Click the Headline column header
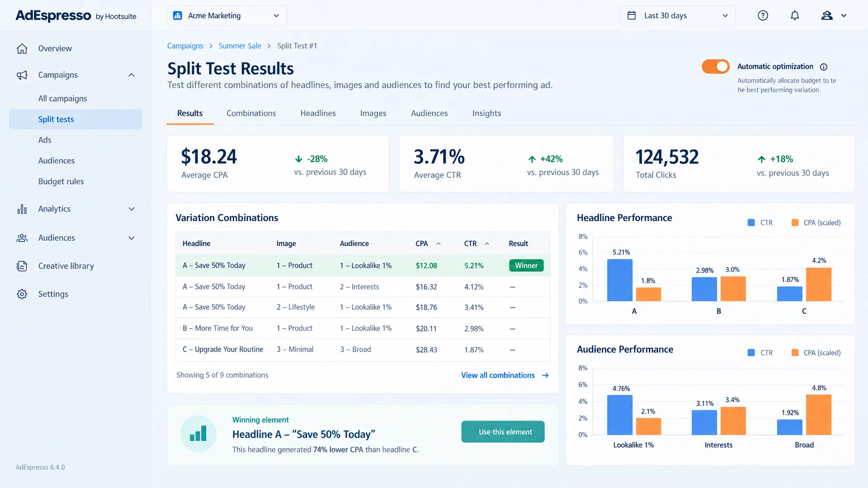868x488 pixels. pos(196,244)
